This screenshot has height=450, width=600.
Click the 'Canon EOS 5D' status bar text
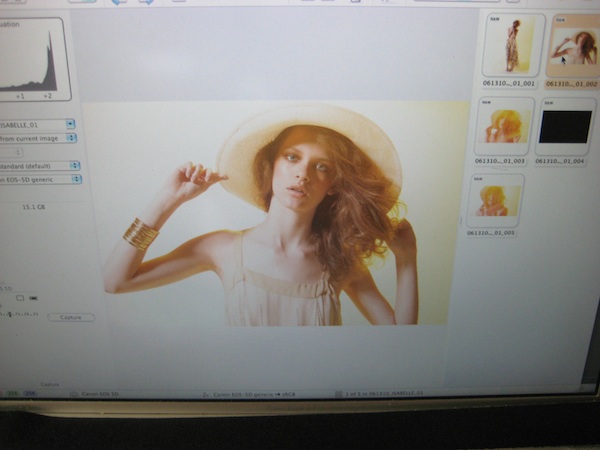(x=100, y=394)
